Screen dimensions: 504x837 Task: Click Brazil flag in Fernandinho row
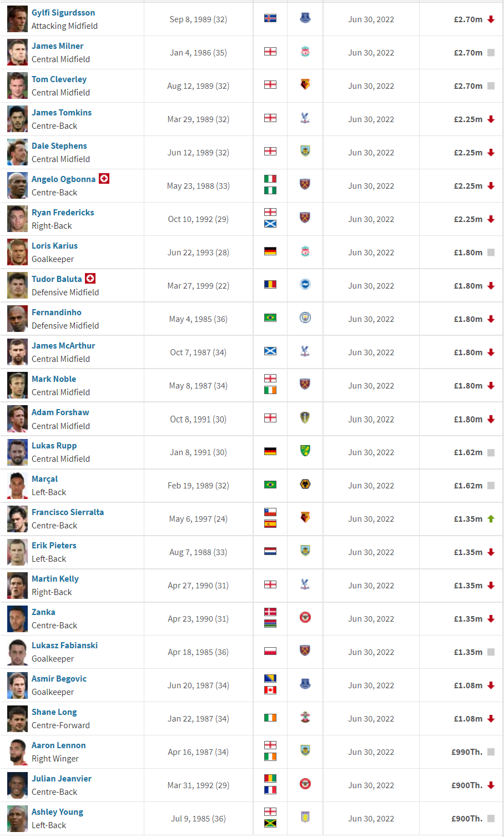point(270,318)
